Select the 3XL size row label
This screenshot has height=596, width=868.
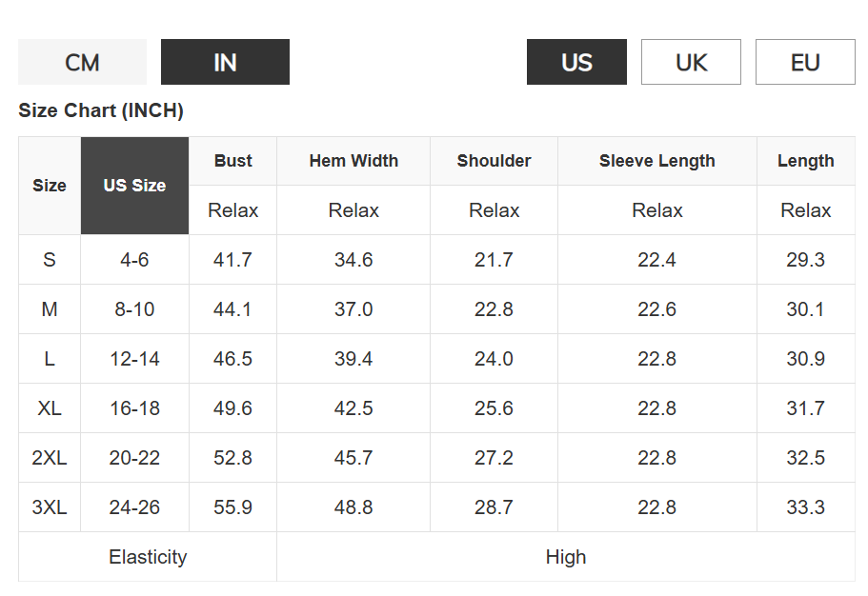coord(50,507)
